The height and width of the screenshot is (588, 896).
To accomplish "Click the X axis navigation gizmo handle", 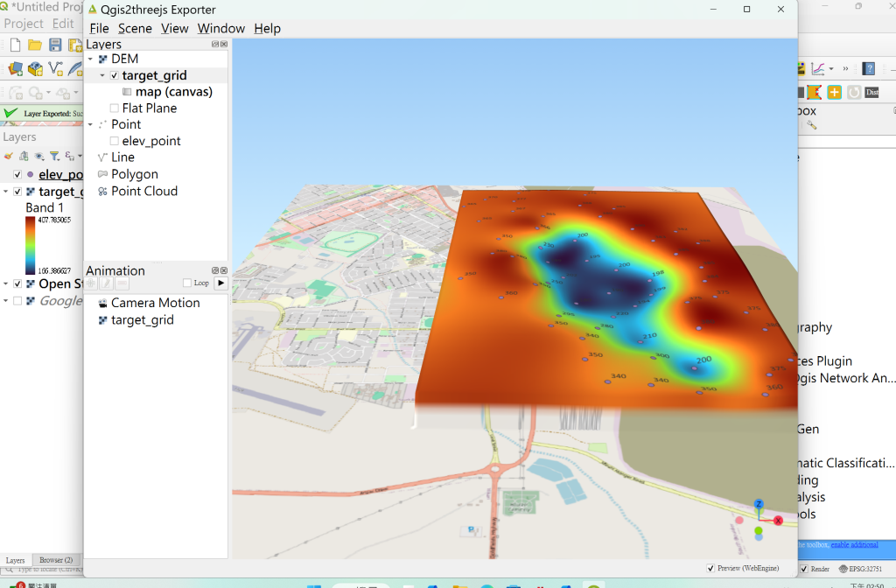I will [778, 521].
